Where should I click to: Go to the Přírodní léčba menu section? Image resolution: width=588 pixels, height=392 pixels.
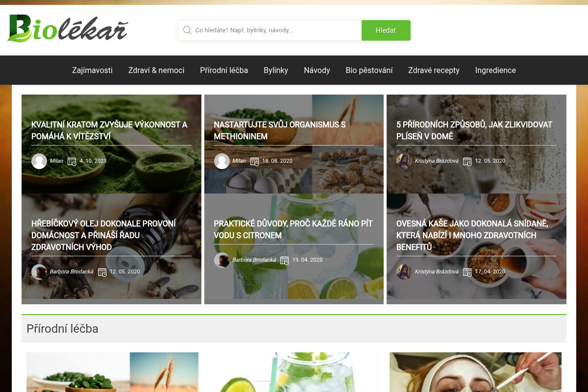pos(224,70)
